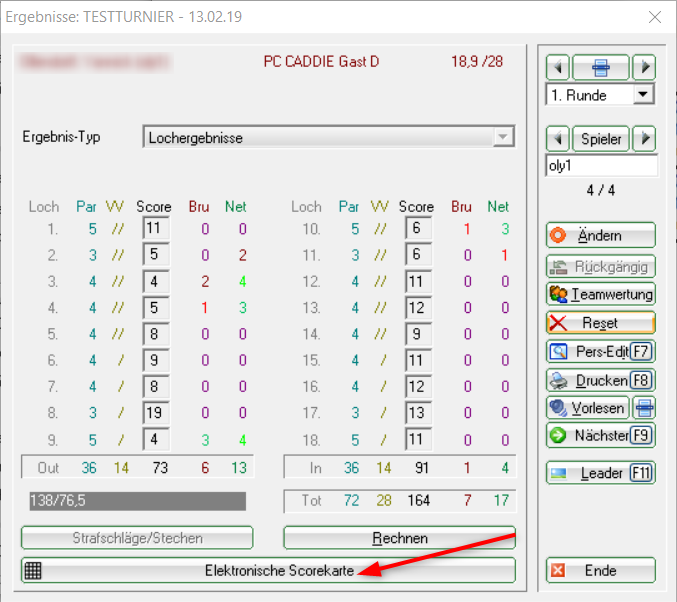Screen dimensions: 677x602
Task: Click the greyed-out Strafschläge/Stechen button
Action: tap(137, 538)
